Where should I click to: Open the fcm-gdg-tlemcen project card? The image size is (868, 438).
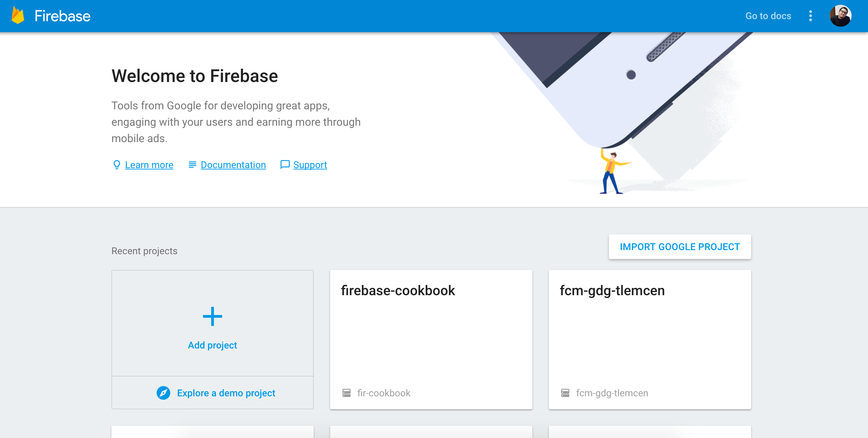pos(650,340)
